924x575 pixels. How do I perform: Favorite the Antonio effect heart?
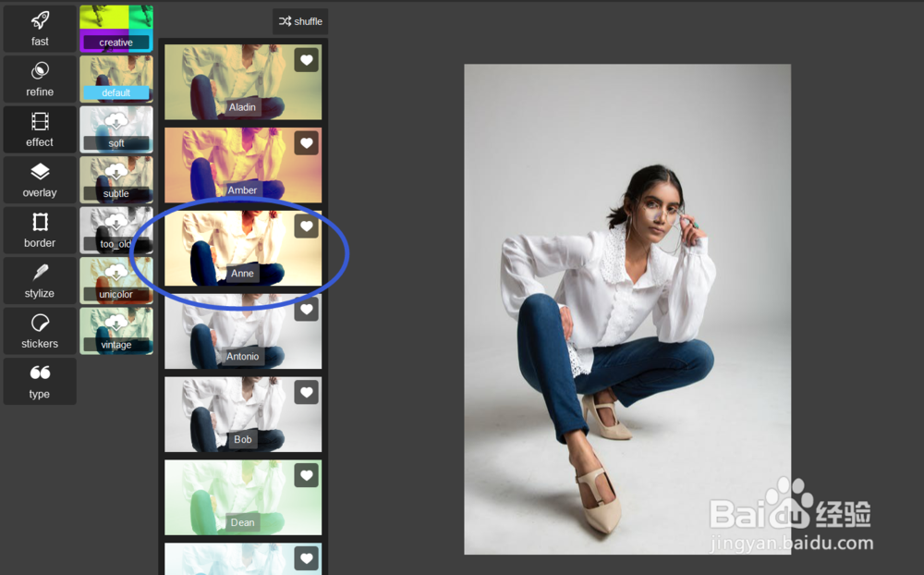click(x=307, y=309)
